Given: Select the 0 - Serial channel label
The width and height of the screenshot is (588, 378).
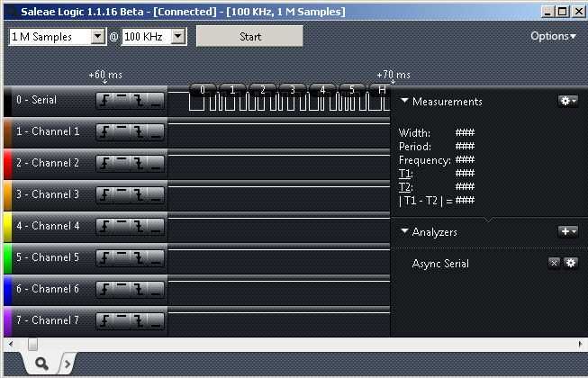Looking at the screenshot, I should (36, 100).
